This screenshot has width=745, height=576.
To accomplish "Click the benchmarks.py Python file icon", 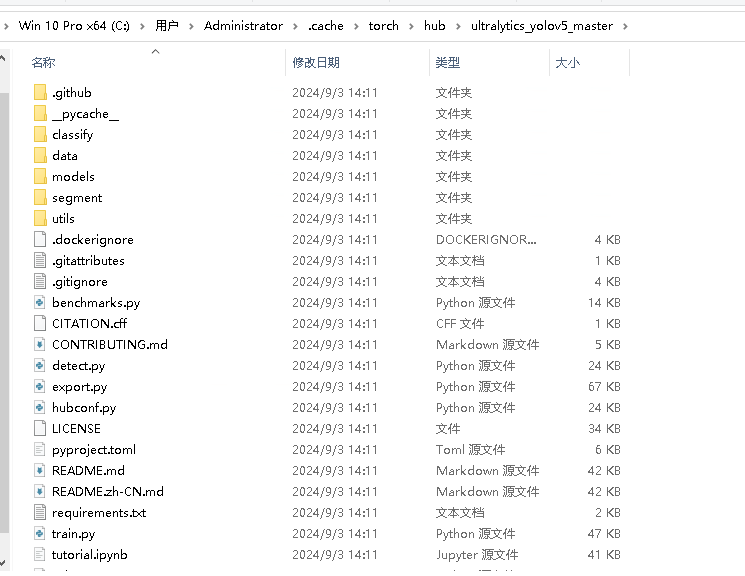I will [40, 302].
